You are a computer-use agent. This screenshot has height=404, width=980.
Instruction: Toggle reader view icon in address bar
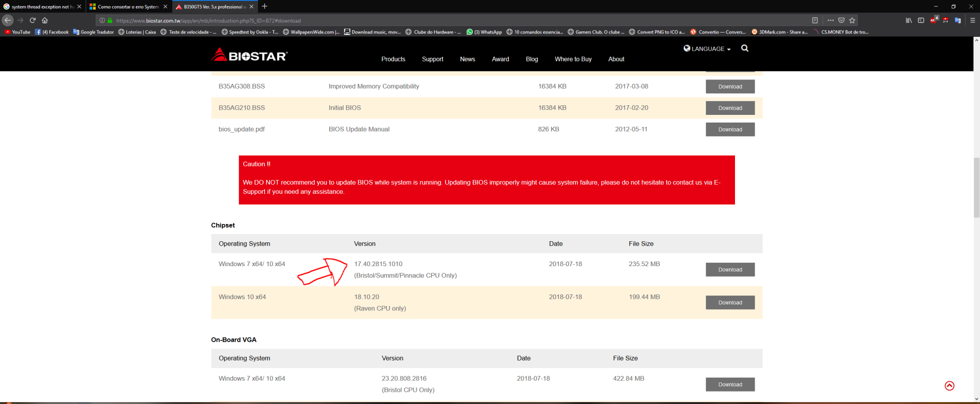pyautogui.click(x=815, y=21)
